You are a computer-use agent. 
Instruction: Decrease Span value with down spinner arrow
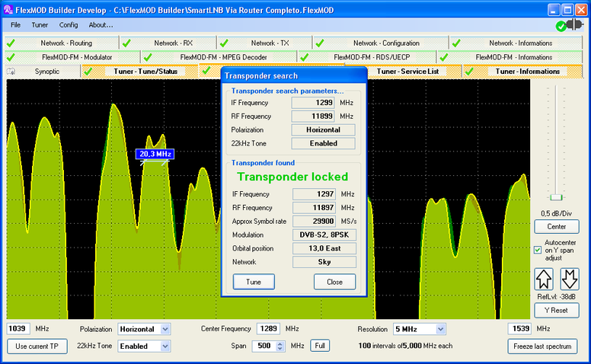click(280, 349)
